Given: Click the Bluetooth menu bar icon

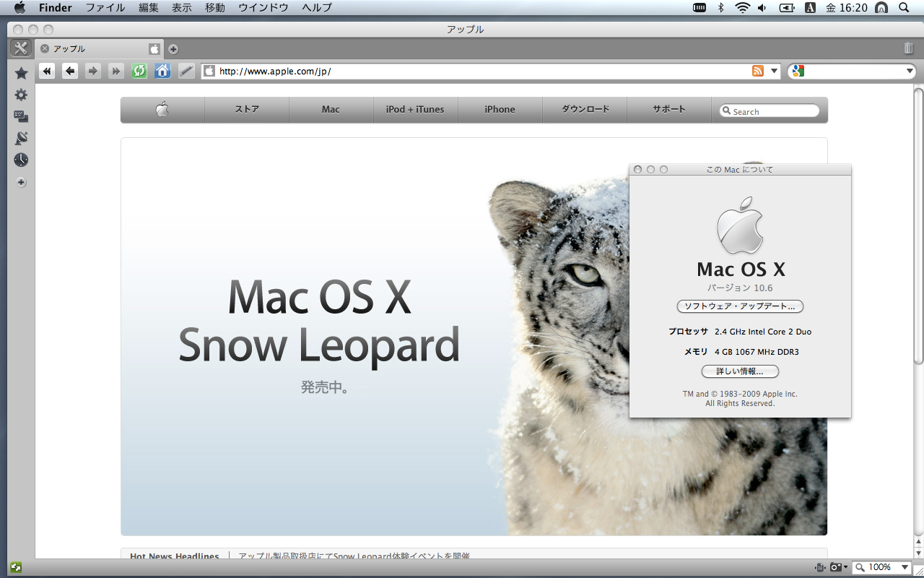Looking at the screenshot, I should point(720,8).
